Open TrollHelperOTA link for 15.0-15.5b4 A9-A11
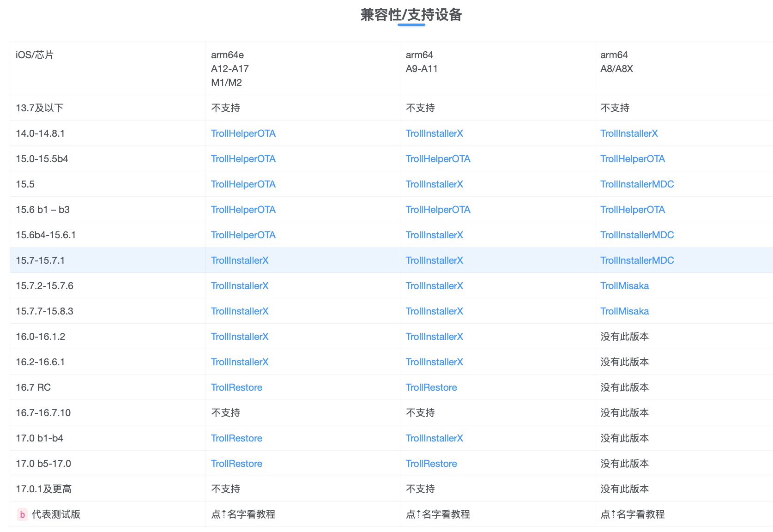The image size is (773, 532). click(438, 159)
